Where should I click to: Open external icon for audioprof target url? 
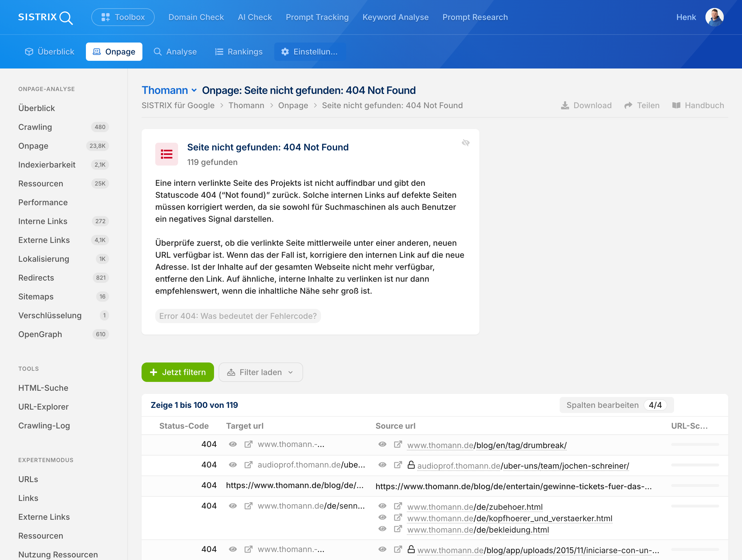coord(248,465)
